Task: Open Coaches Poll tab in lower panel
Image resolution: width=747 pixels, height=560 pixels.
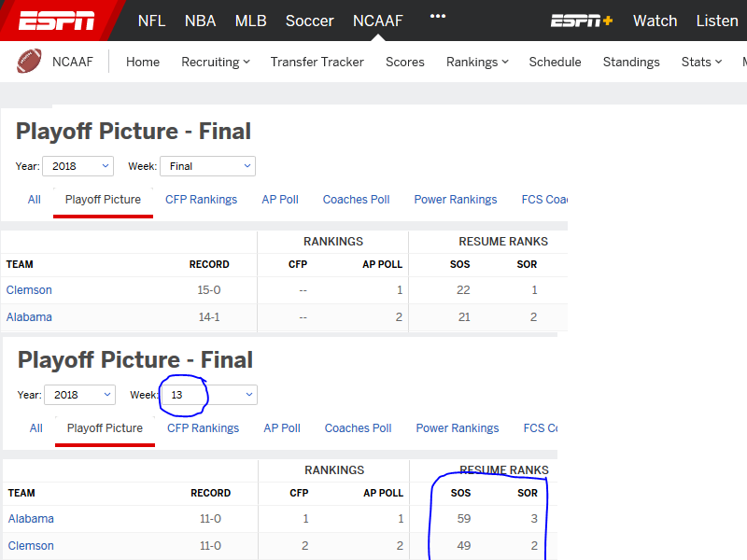Action: tap(359, 428)
